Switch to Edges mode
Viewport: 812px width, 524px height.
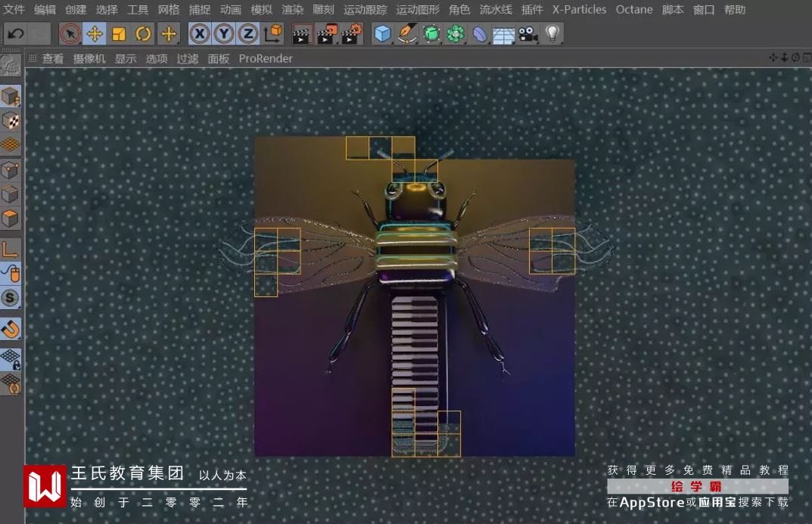[x=11, y=194]
